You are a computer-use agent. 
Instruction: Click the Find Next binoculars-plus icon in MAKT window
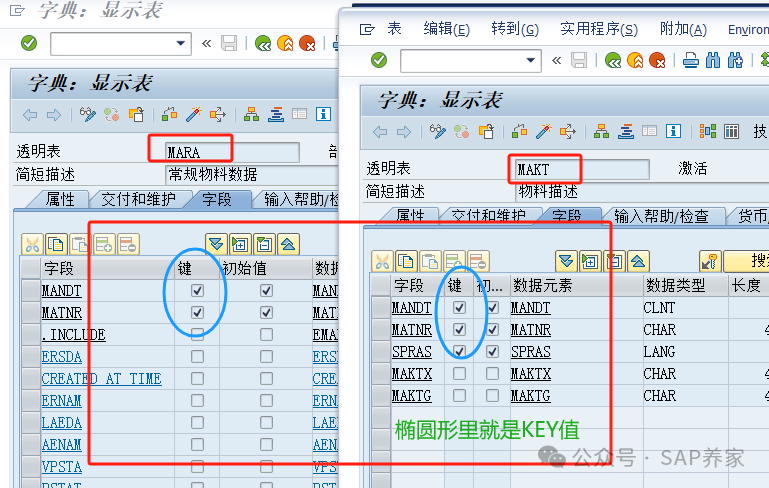pyautogui.click(x=735, y=61)
